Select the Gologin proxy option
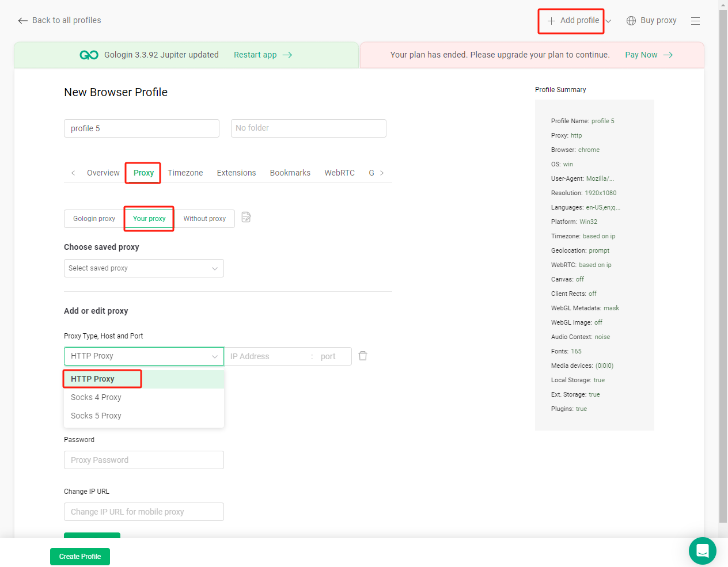This screenshot has width=728, height=567. [x=94, y=219]
